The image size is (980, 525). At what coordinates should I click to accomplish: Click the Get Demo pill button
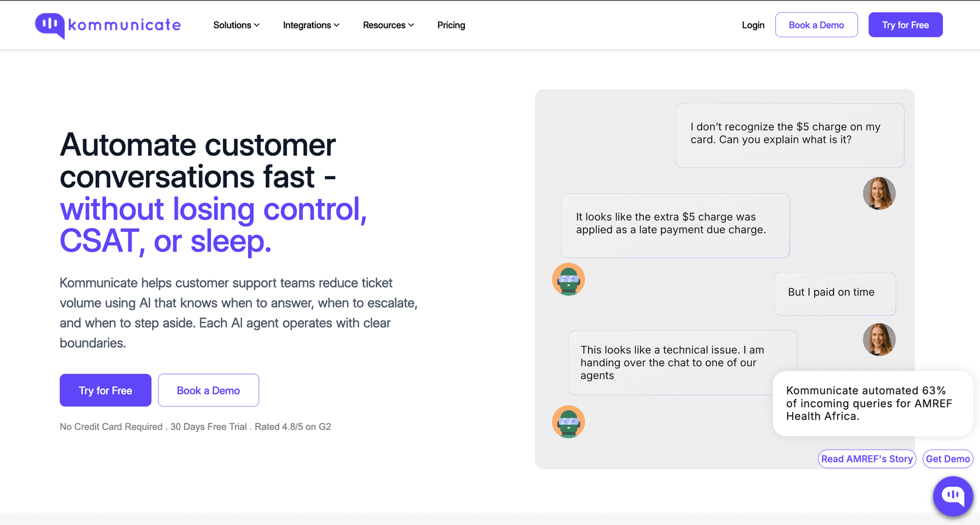tap(948, 459)
